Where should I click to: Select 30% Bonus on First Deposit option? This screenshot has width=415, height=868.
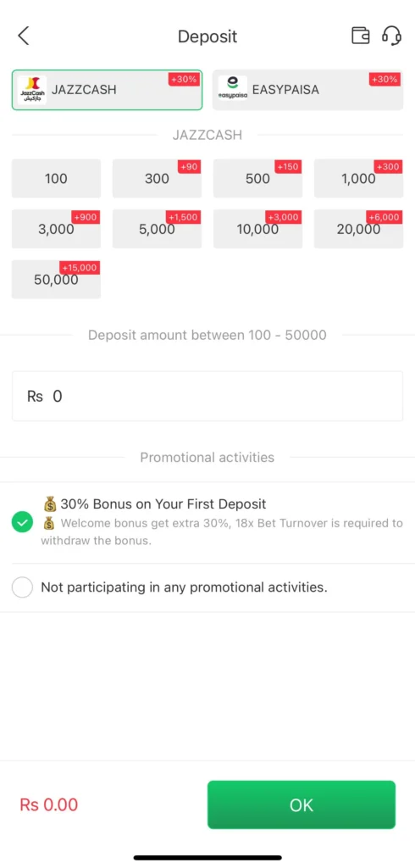tap(23, 522)
